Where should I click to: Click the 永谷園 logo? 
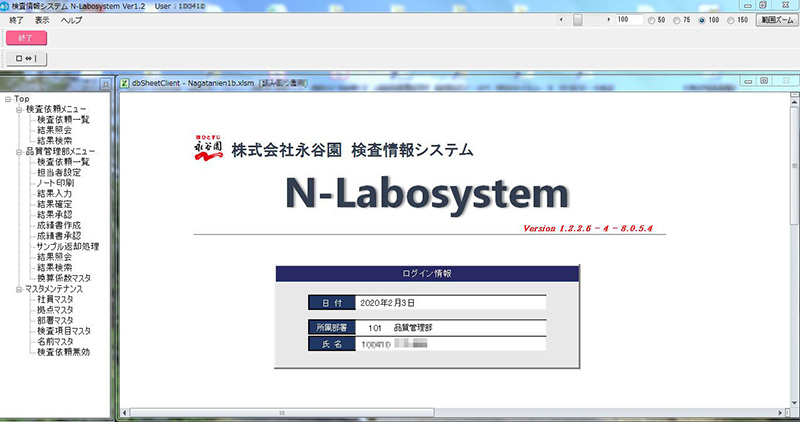pos(205,149)
